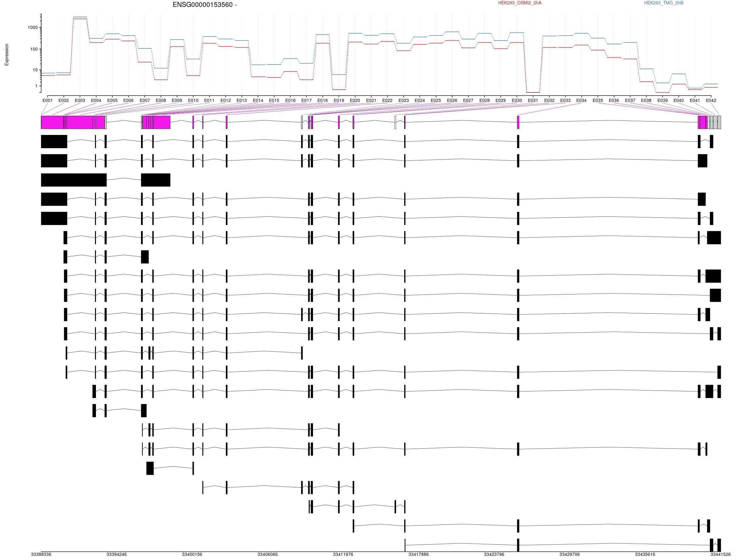Click genomic coordinate 33400156
The height and width of the screenshot is (560, 755).
click(192, 555)
